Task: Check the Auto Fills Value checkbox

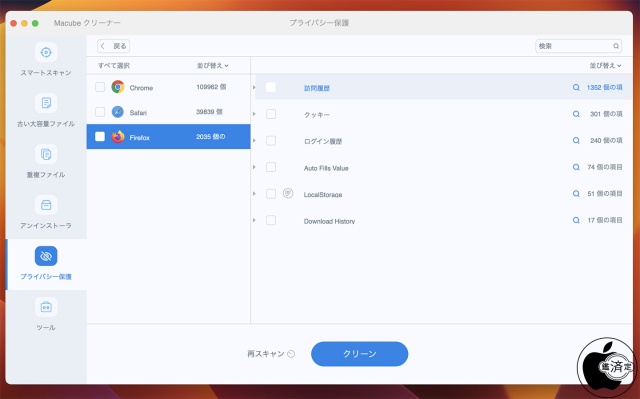Action: 271,167
